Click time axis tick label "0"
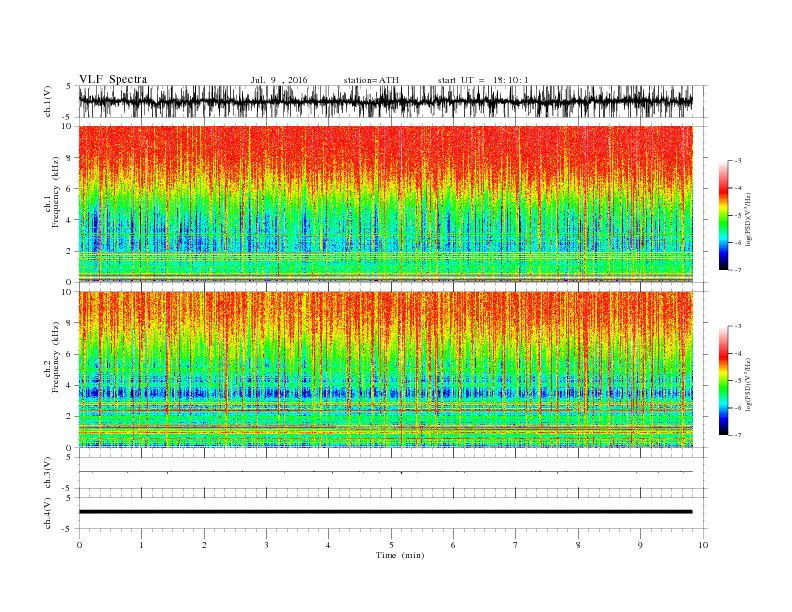 [x=79, y=545]
